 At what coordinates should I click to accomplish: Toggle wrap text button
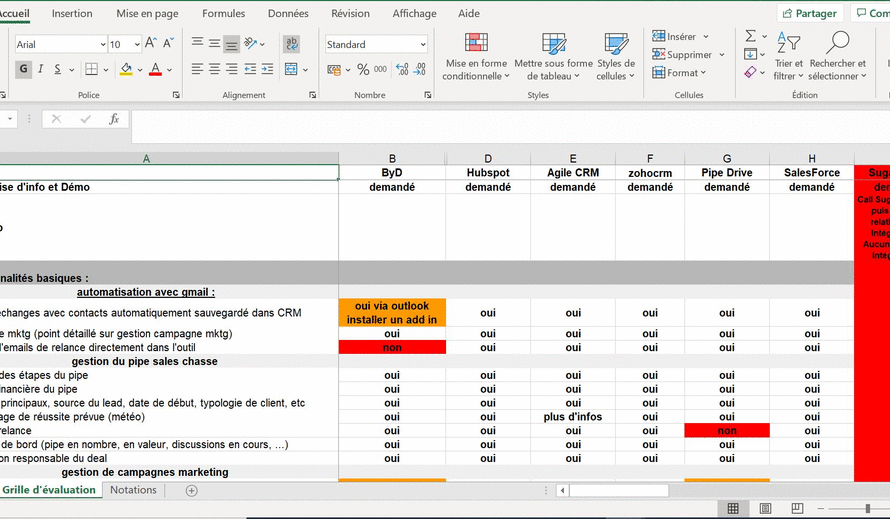point(292,43)
